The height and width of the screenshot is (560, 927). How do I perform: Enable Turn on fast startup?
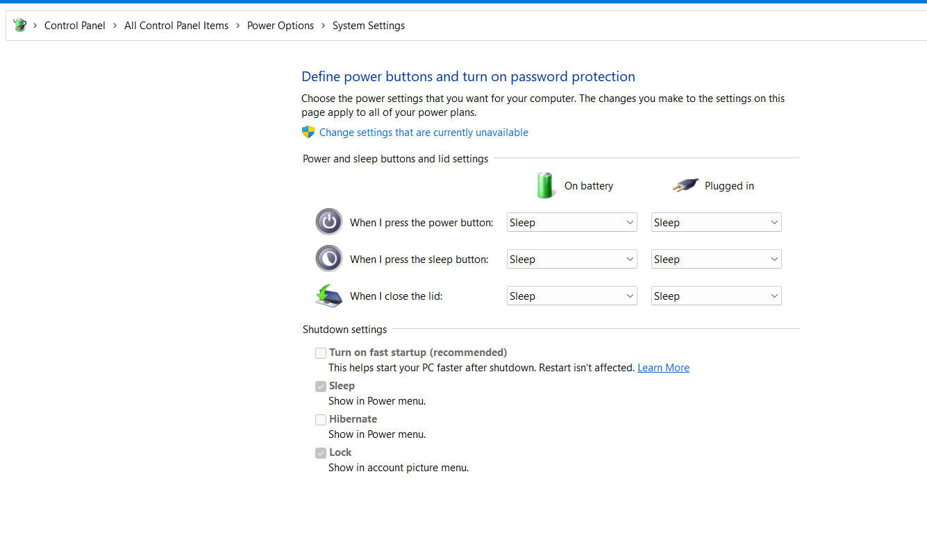[x=321, y=353]
